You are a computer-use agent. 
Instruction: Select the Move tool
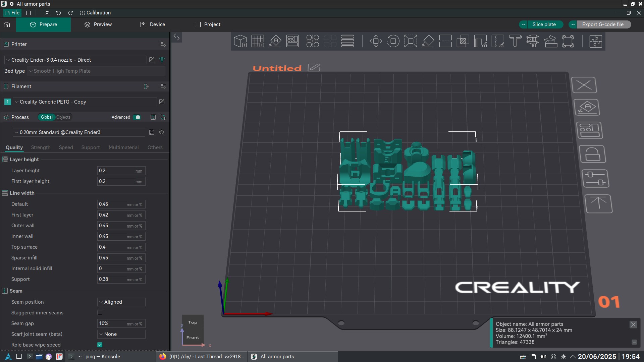(376, 41)
